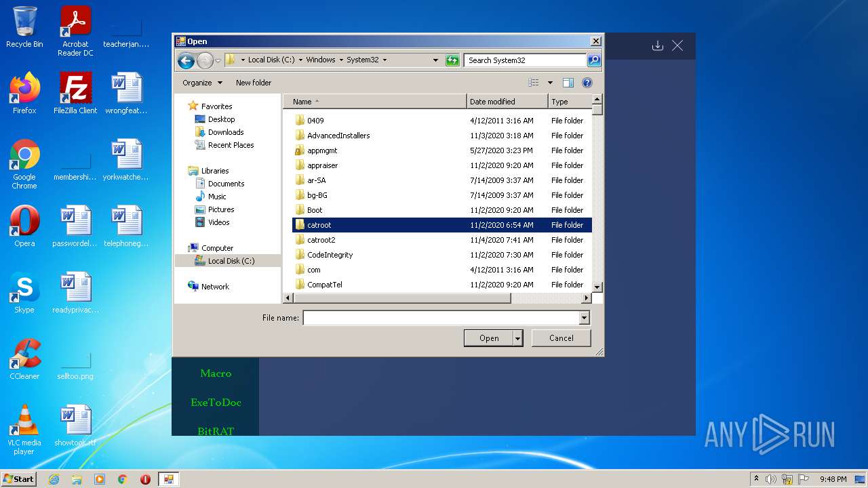Launch Internet Explorer from taskbar
The height and width of the screenshot is (488, 868).
coord(54,479)
